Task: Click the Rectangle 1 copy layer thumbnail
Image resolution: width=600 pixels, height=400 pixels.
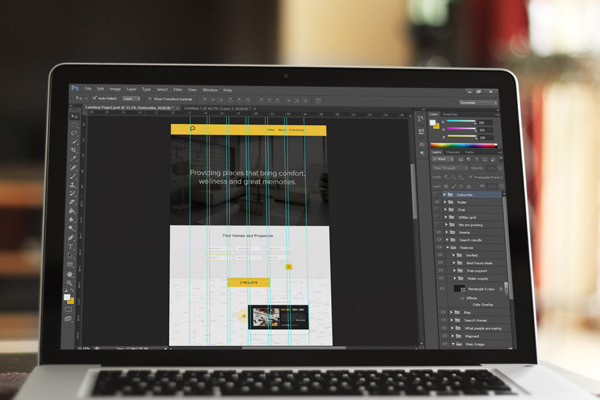Action: [x=459, y=289]
